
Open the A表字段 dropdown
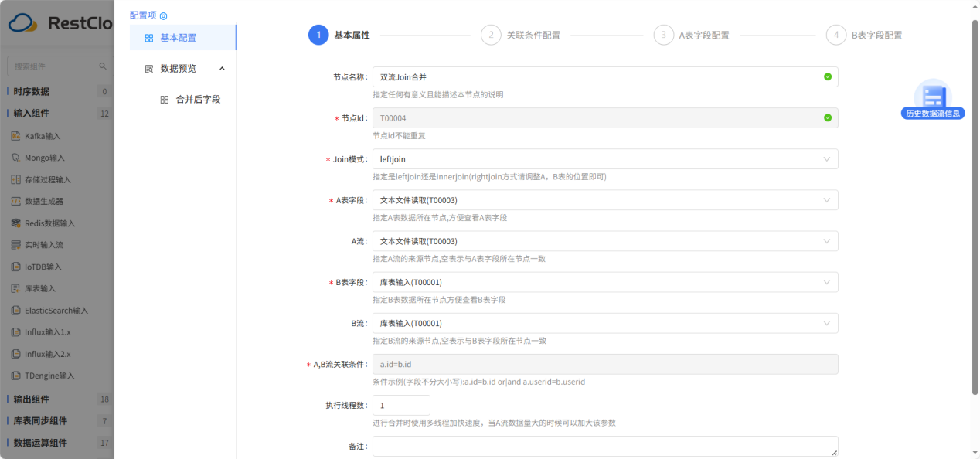604,200
